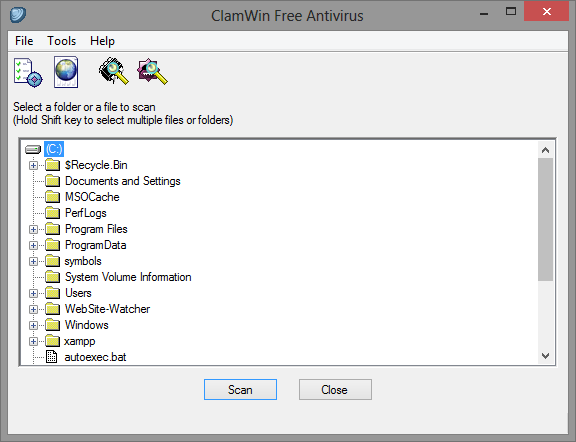Select the (C:) drive label

point(54,149)
